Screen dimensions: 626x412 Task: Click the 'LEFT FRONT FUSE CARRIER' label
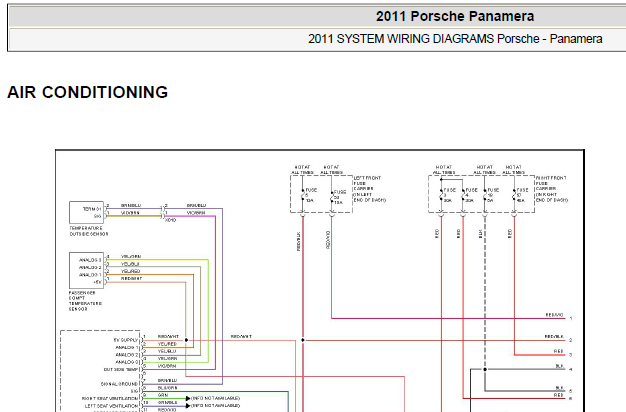click(369, 189)
